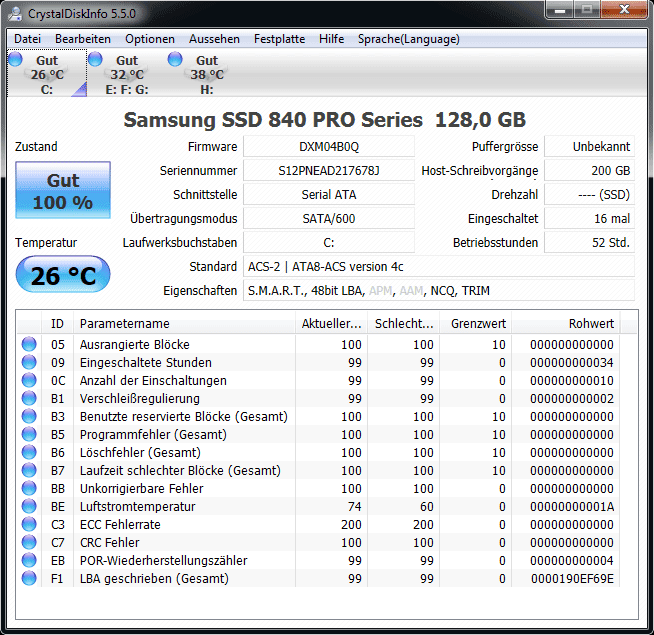Open the Sprache(Language) menu
The height and width of the screenshot is (635, 654).
409,39
